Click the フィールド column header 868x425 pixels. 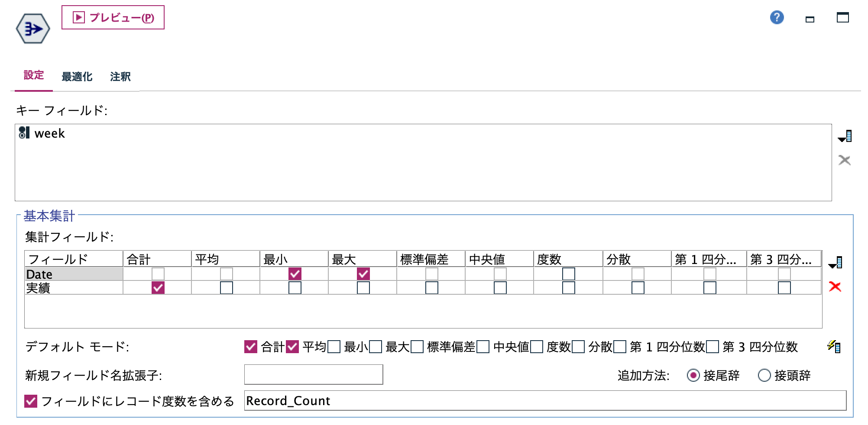click(x=74, y=259)
